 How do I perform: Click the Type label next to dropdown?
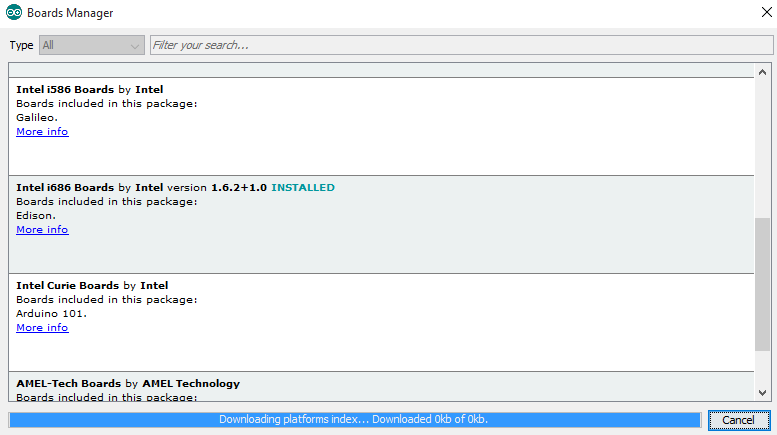21,45
